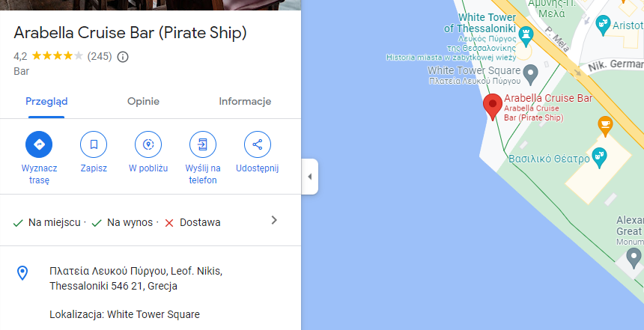Collapse the side panel with arrow handle
Image resolution: width=644 pixels, height=330 pixels.
tap(309, 177)
